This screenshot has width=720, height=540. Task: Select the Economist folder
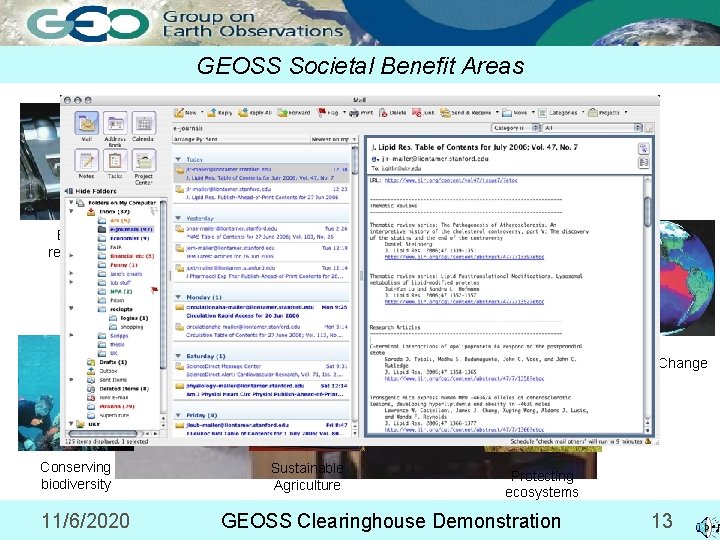[124, 238]
